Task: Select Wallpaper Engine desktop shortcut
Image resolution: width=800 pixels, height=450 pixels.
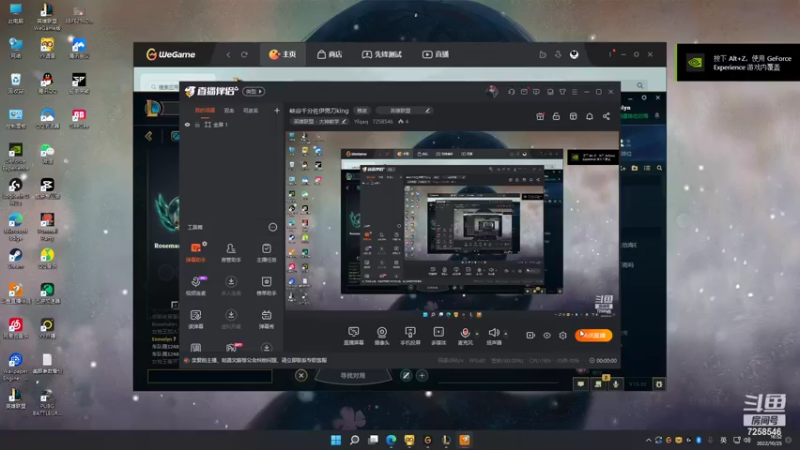Action: [x=16, y=366]
